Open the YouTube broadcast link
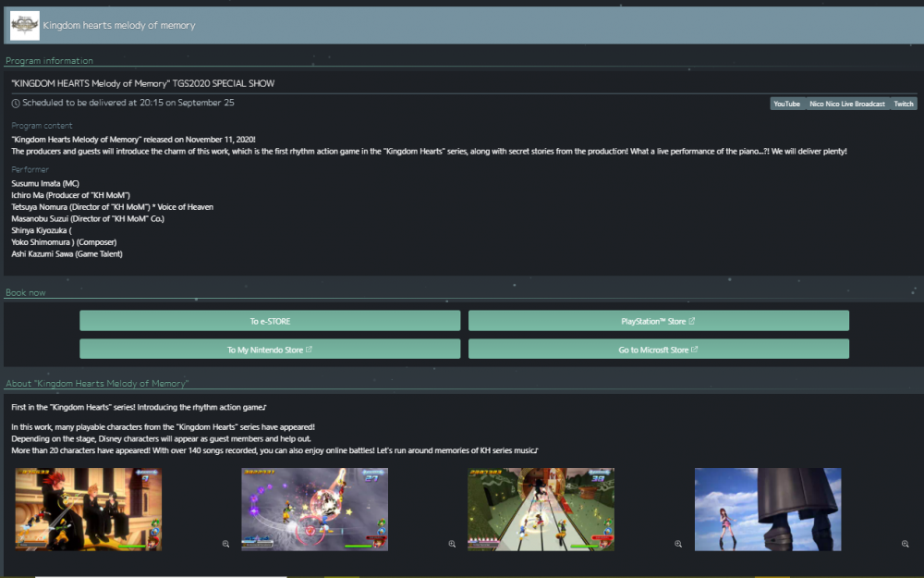Screen dimensions: 924x578 click(x=786, y=104)
